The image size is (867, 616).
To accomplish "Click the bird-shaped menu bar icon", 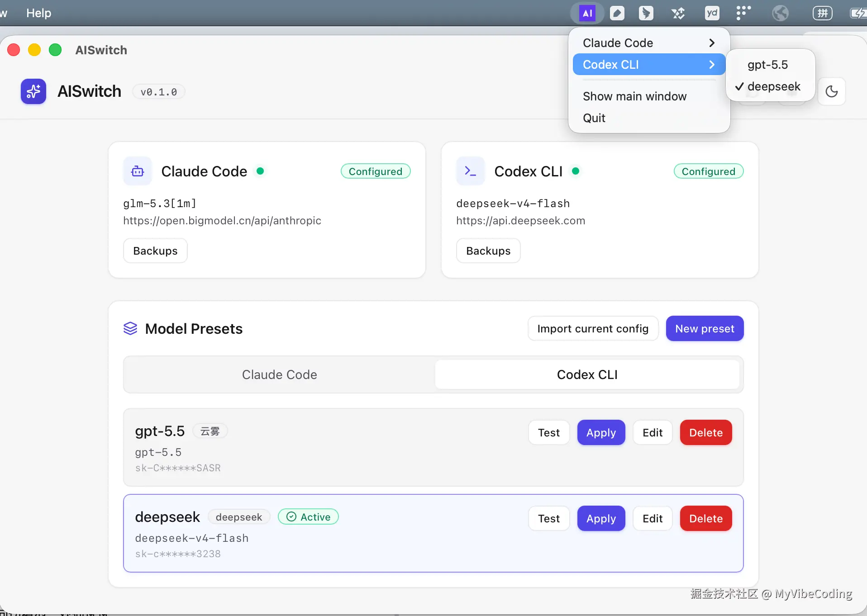I will click(646, 13).
